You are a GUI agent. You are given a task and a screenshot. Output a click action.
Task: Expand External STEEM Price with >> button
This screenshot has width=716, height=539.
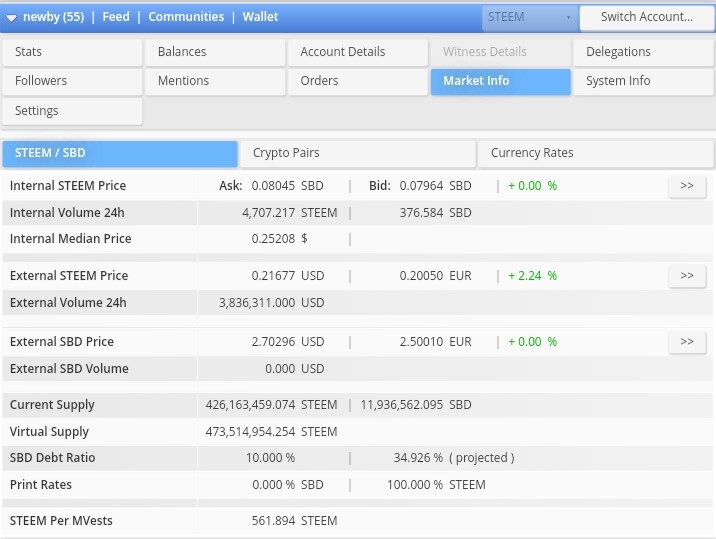tap(687, 276)
